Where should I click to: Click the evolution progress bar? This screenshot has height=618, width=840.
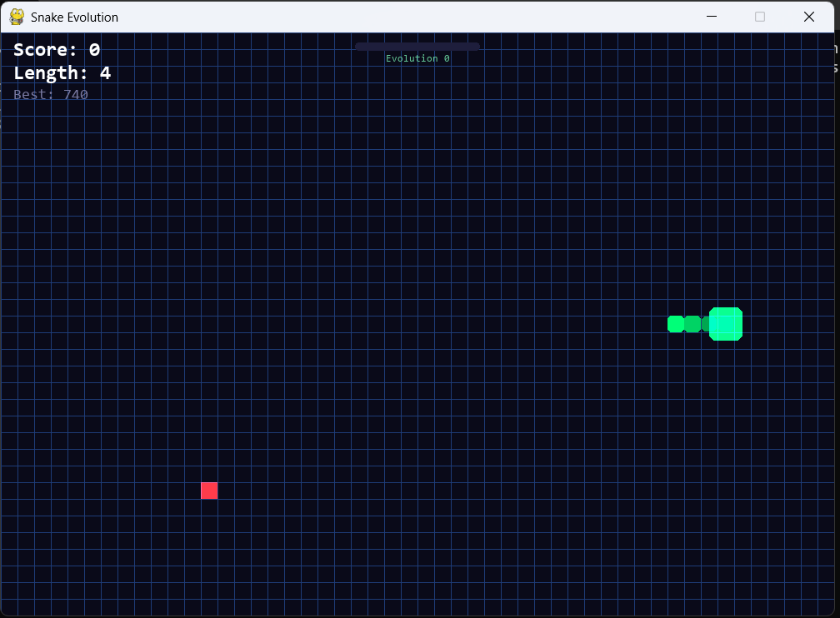(x=417, y=47)
